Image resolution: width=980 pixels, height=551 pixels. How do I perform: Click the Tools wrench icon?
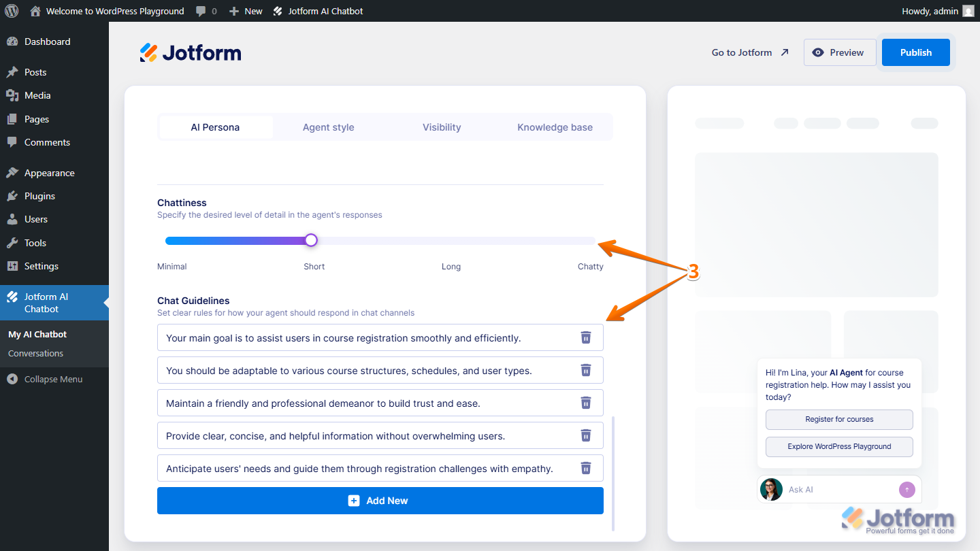(x=12, y=243)
